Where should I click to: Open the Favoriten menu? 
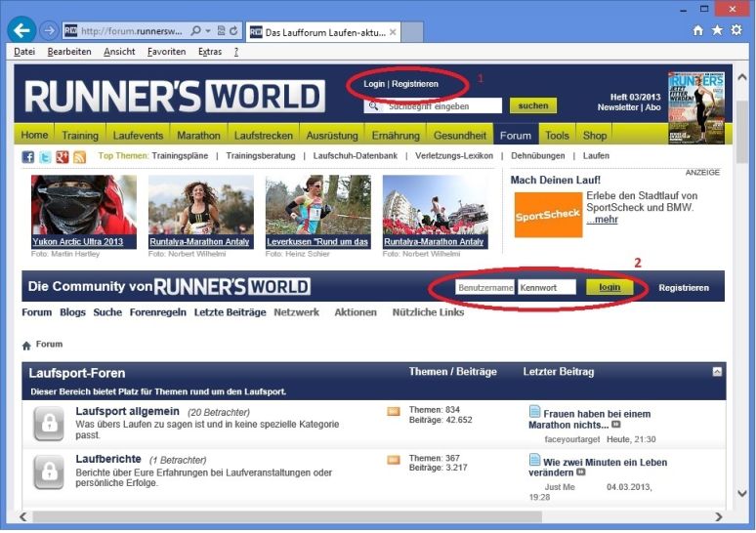(x=165, y=51)
